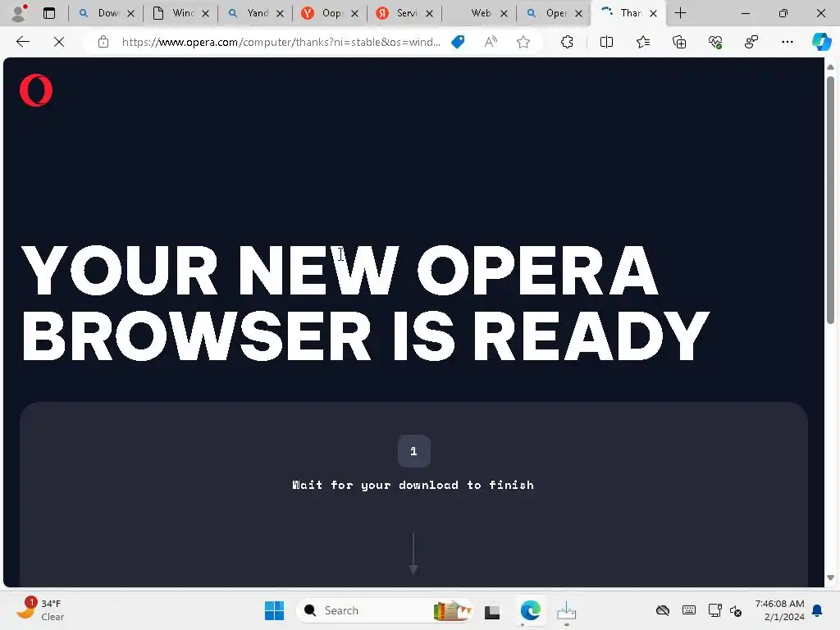Open the download installer taskbar icon
This screenshot has width=840, height=630.
566,610
